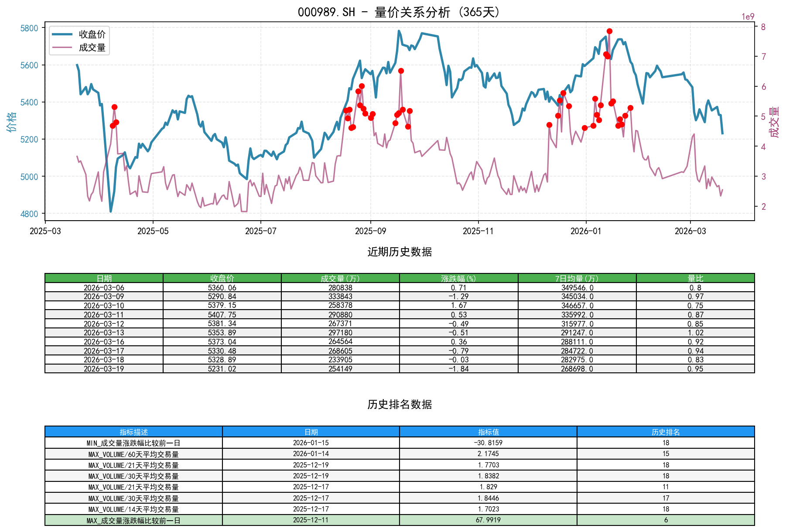Click the right-side 成交量 axis scale
The image size is (786, 532).
[x=773, y=122]
